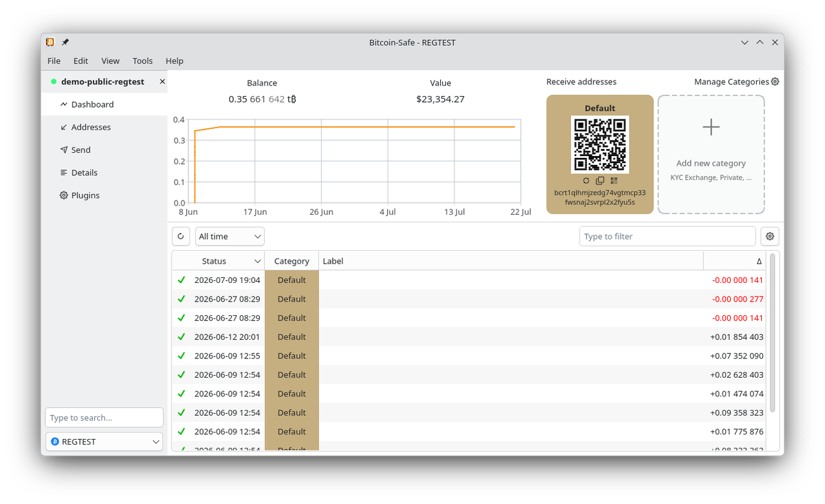The image size is (825, 504).
Task: Close the demo-public-regtest wallet tab
Action: (x=162, y=82)
